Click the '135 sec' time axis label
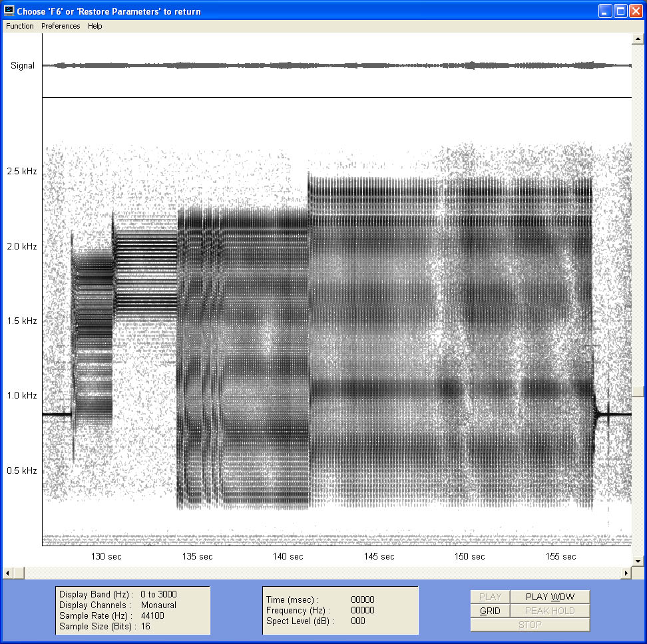 pos(197,556)
